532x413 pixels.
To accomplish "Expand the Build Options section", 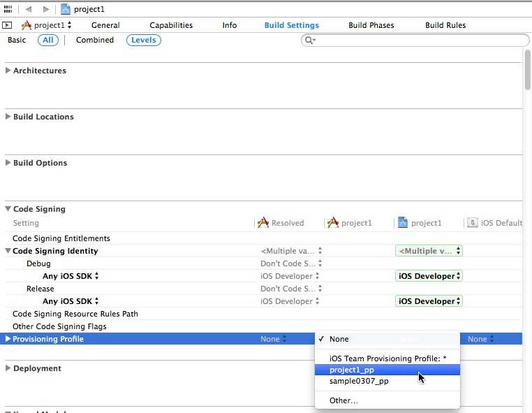I will pos(8,163).
